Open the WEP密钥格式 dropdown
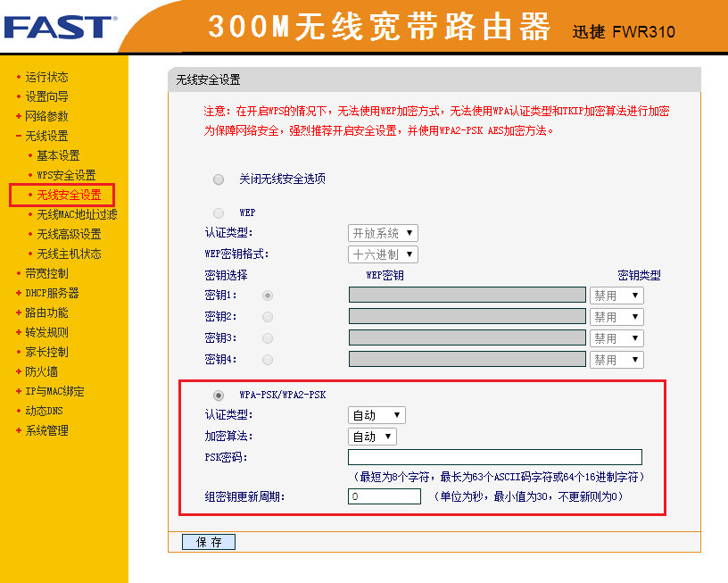This screenshot has width=728, height=583. coord(382,254)
